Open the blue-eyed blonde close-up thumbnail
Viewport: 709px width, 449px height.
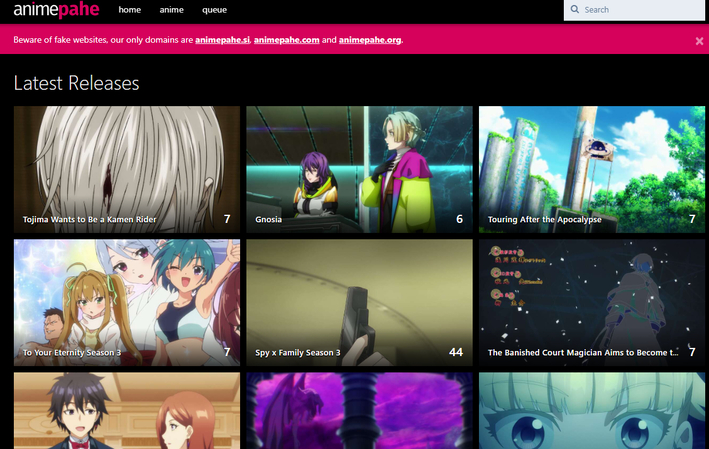(x=592, y=411)
